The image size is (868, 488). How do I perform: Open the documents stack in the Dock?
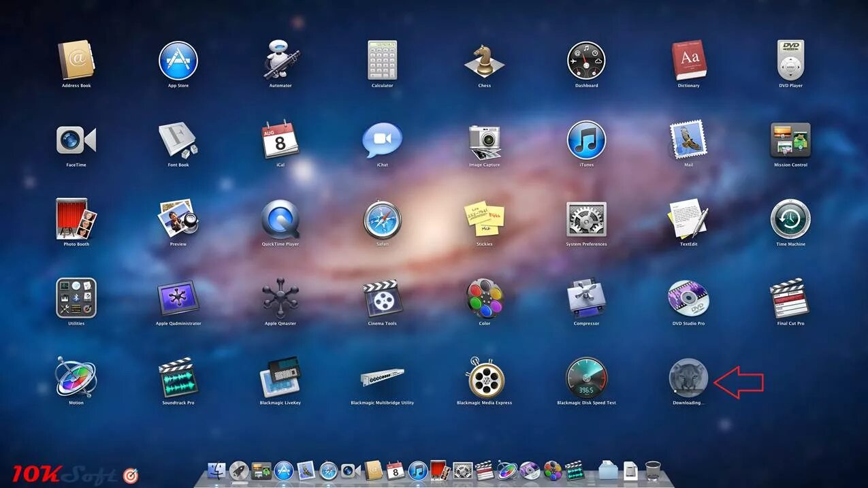tap(631, 471)
